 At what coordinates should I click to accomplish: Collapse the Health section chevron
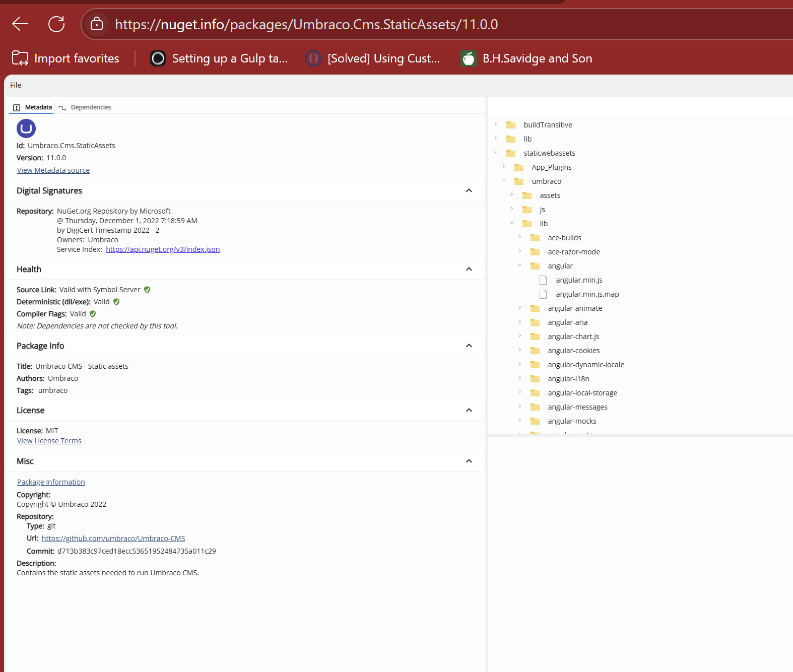click(469, 269)
